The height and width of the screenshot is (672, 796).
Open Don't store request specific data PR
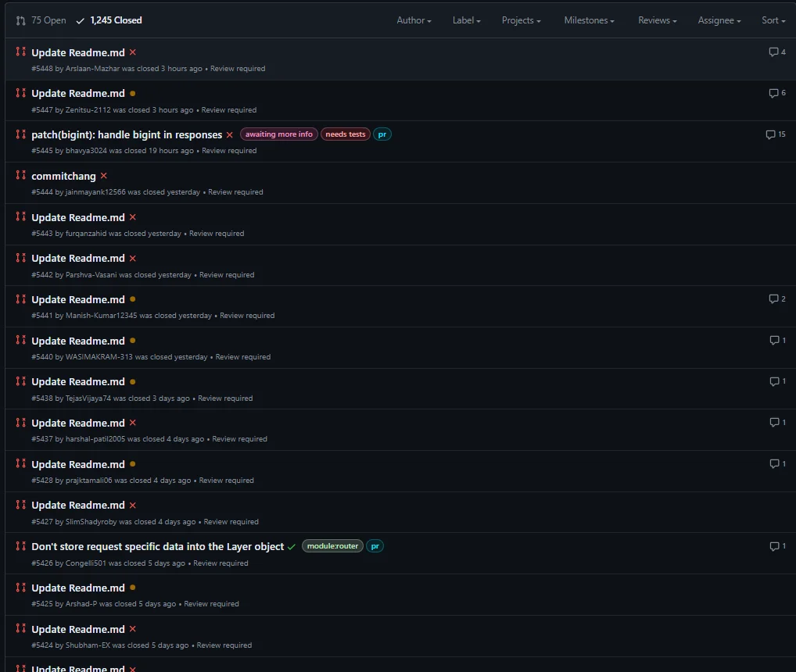coord(158,547)
